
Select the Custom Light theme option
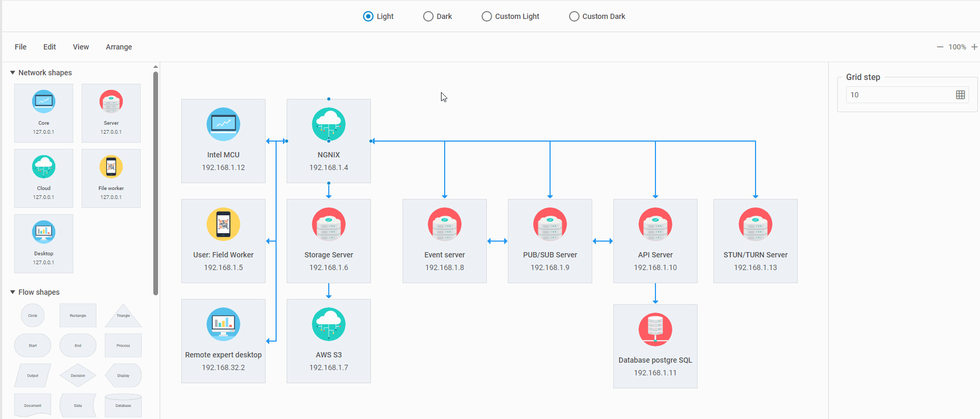pyautogui.click(x=487, y=16)
